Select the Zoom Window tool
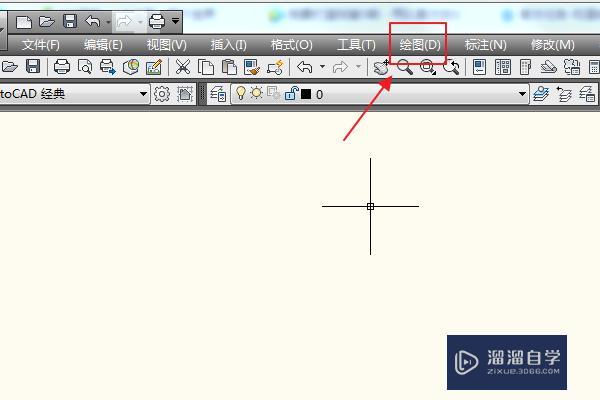The height and width of the screenshot is (400, 600). tap(428, 67)
